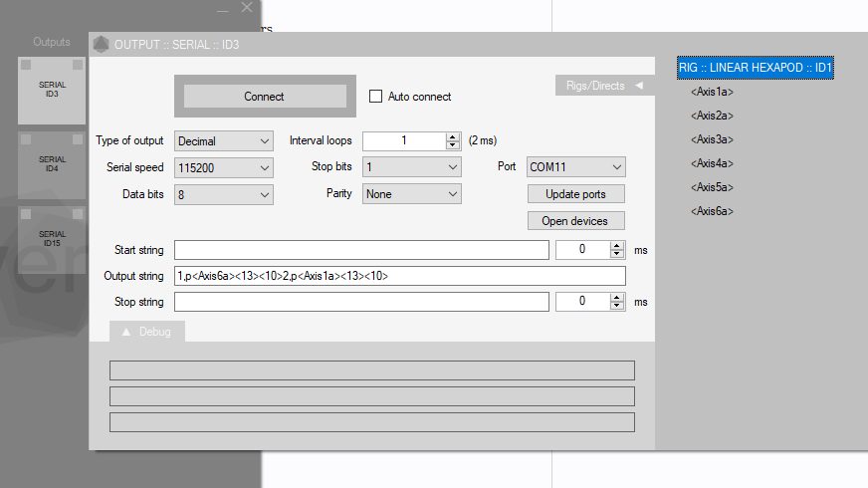Select the <Axis4a> entry

(712, 163)
